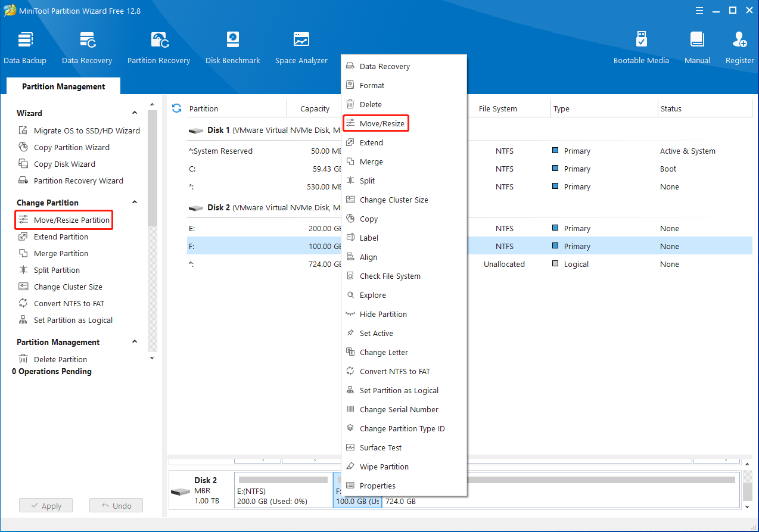Choose Copy in context menu
This screenshot has width=759, height=532.
[x=404, y=219]
